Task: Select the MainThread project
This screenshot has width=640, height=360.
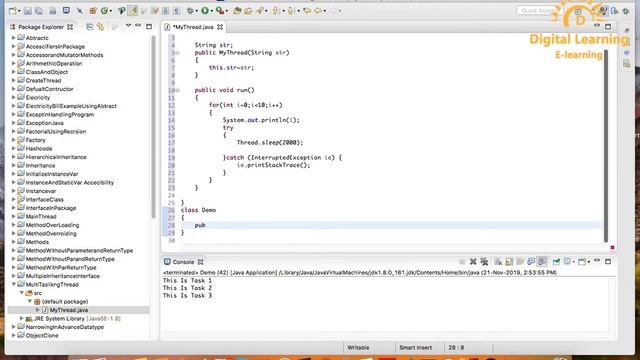Action: click(41, 216)
